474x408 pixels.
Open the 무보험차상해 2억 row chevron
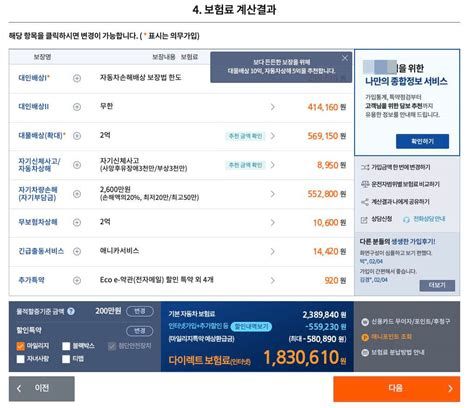(x=273, y=223)
